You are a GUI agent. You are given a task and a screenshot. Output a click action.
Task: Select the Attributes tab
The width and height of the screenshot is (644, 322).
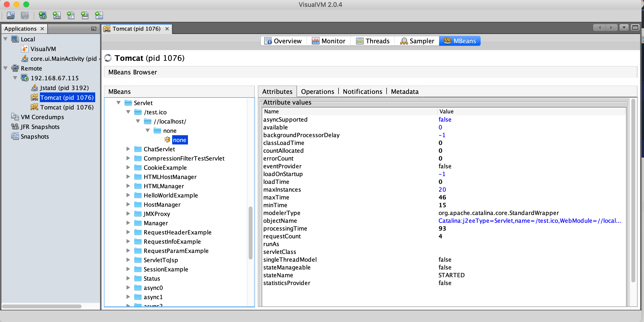(277, 92)
